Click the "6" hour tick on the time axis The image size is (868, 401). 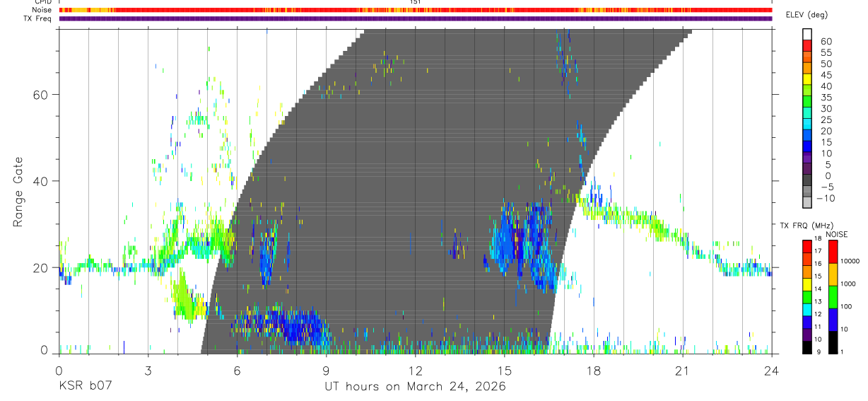point(237,370)
